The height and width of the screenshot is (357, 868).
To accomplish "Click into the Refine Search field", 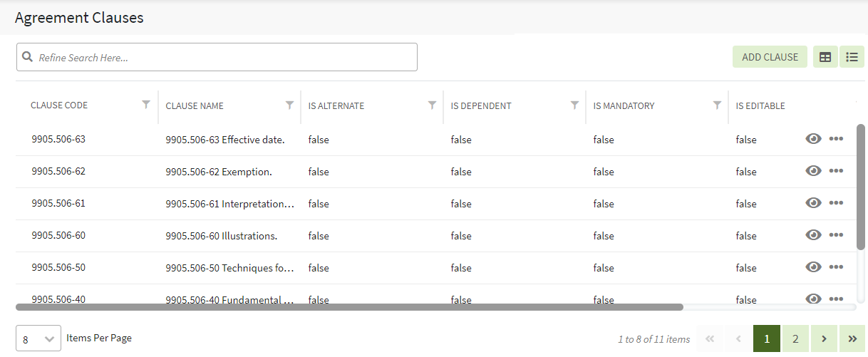I will [221, 57].
